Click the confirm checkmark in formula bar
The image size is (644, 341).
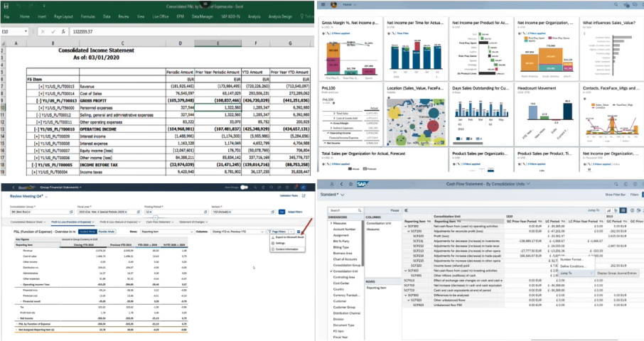[x=53, y=31]
